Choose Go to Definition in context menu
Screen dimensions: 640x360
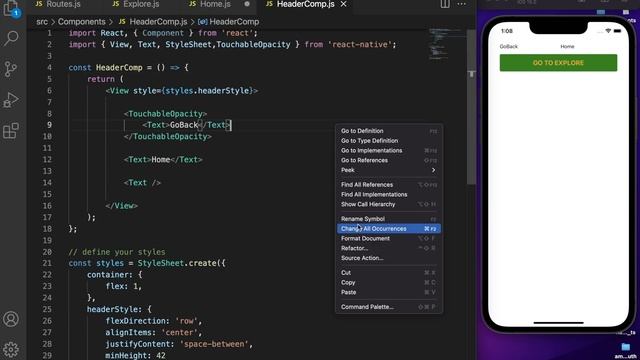389,131
